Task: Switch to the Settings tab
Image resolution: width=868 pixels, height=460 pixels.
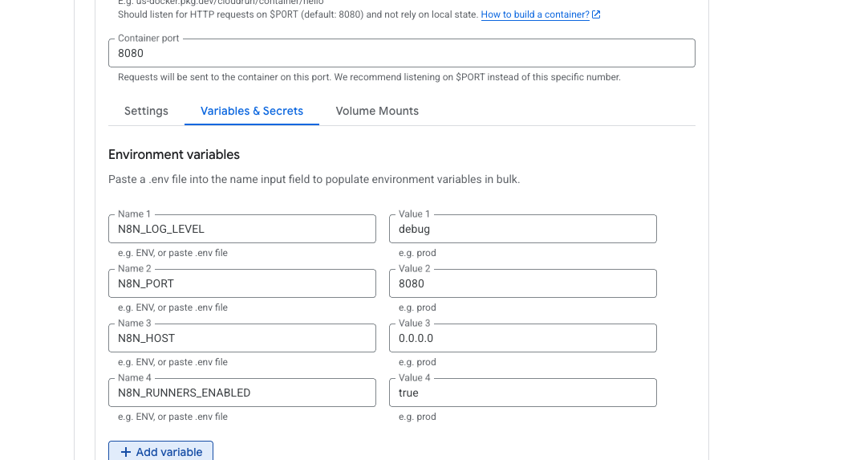Action: [146, 111]
